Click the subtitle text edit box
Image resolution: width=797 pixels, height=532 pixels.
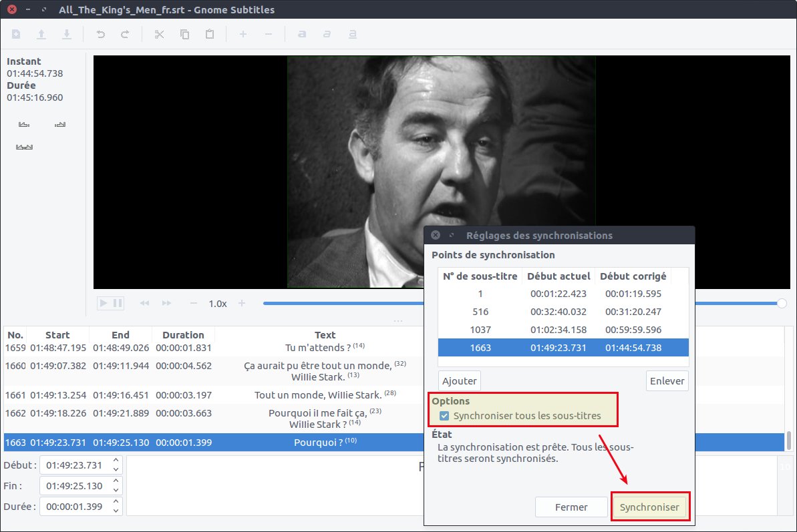[275, 486]
